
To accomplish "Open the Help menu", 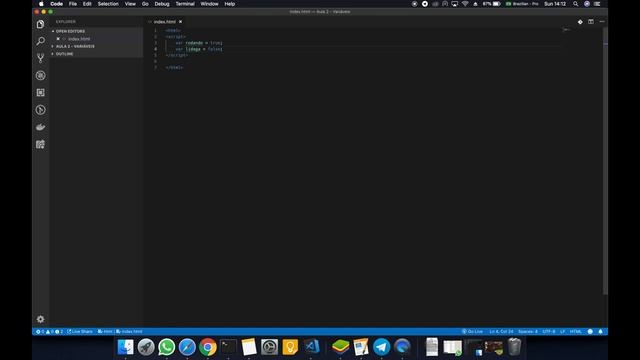I will coord(229,4).
